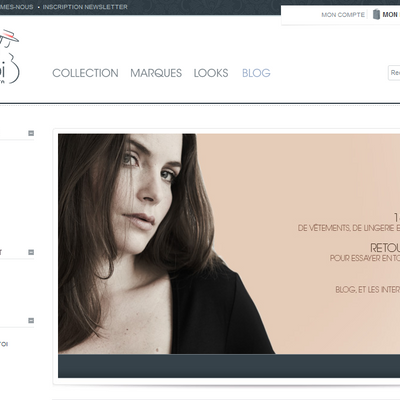The height and width of the screenshot is (400, 400).
Task: Open the COLLECTION menu
Action: pyautogui.click(x=85, y=73)
